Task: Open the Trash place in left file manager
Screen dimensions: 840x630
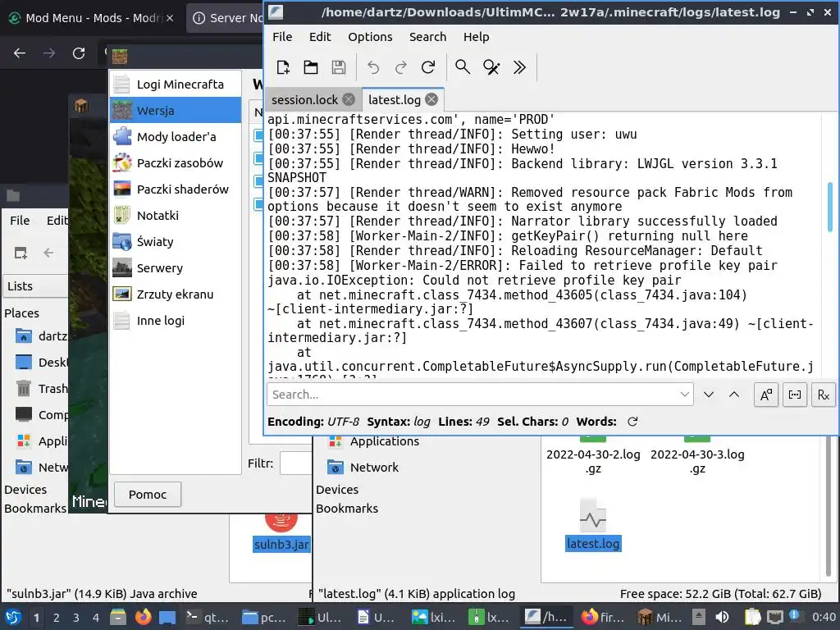Action: coord(42,388)
